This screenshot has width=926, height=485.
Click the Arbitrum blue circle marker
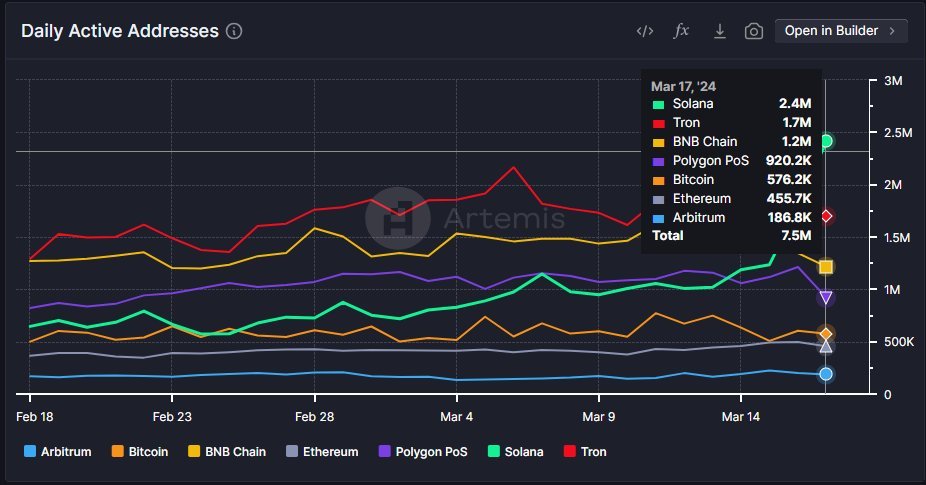coord(826,374)
